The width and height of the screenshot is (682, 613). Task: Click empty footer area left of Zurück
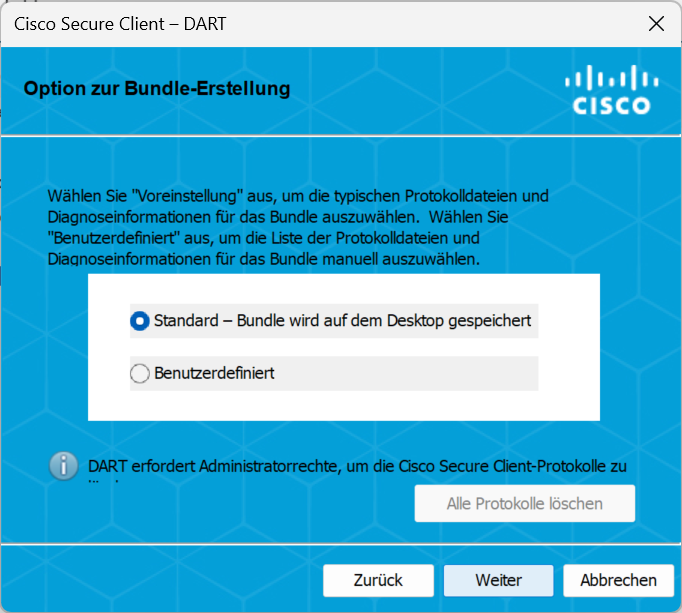(160, 580)
